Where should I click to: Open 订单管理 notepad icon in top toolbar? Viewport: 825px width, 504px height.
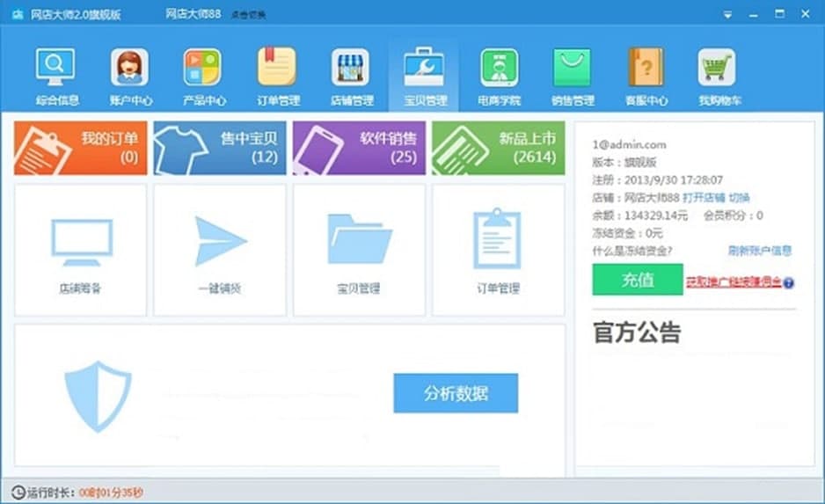click(x=277, y=67)
